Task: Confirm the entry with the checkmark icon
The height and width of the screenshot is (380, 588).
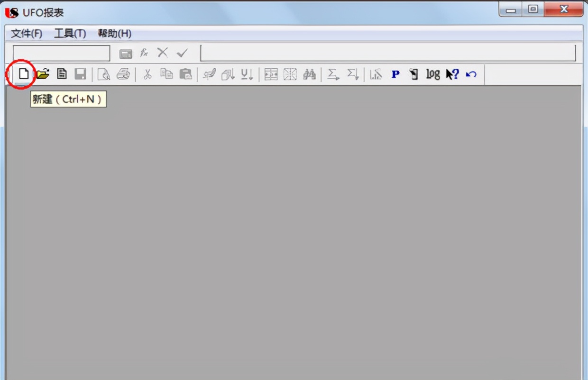Action: [182, 53]
